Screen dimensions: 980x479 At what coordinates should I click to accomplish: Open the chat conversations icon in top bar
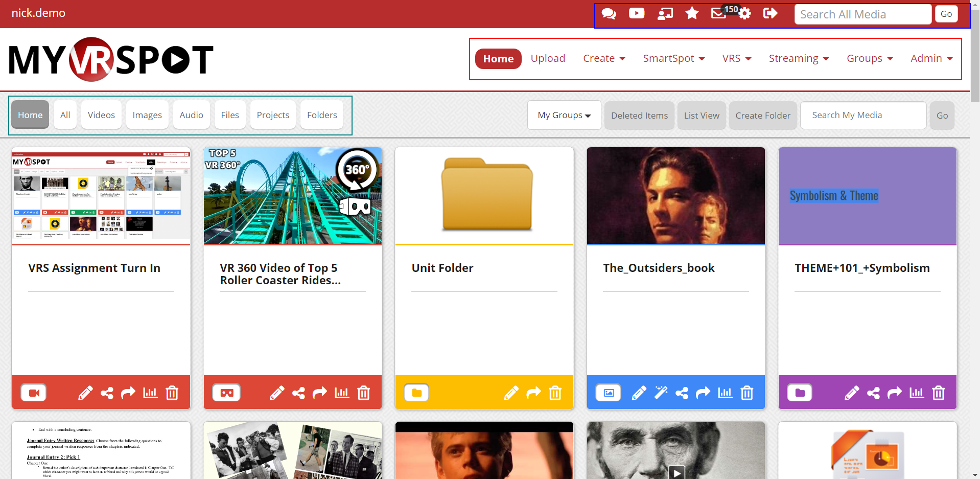click(609, 14)
